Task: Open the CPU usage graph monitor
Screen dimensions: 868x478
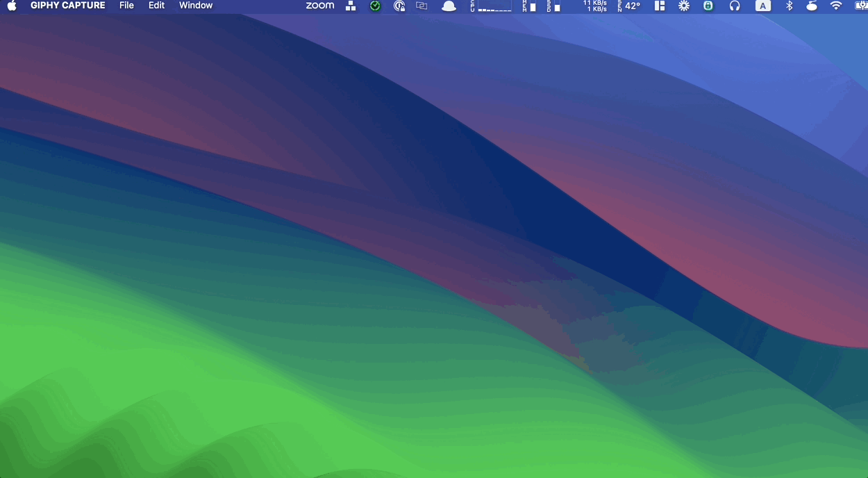Action: click(x=492, y=6)
